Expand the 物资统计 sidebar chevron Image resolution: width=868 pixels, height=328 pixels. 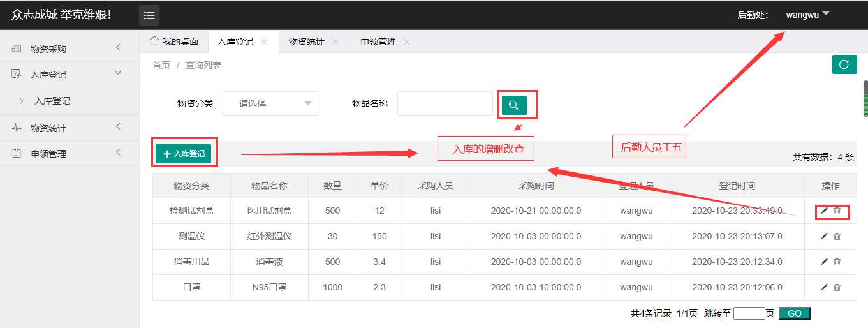tap(118, 127)
